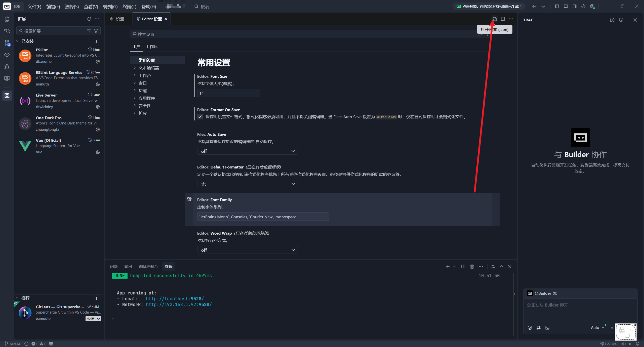Open Editor Word Wrap dropdown
Screen dimensions: 644x347
coord(247,250)
